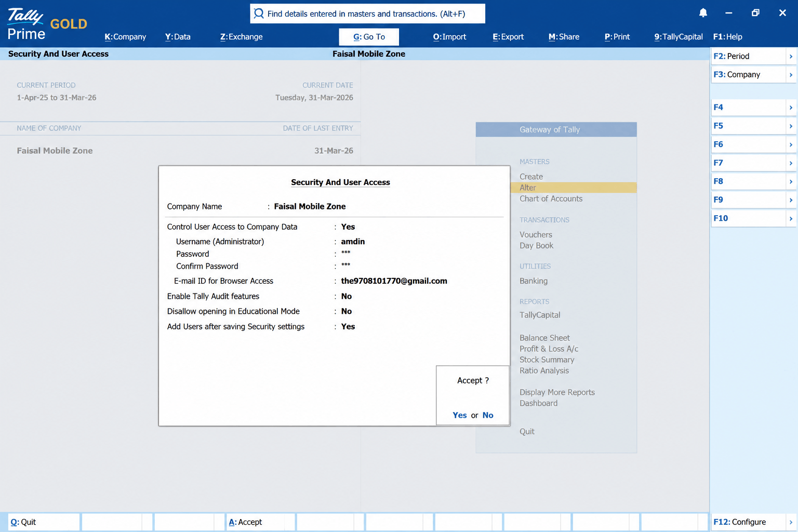Click the Q: Quit button

coord(44,522)
